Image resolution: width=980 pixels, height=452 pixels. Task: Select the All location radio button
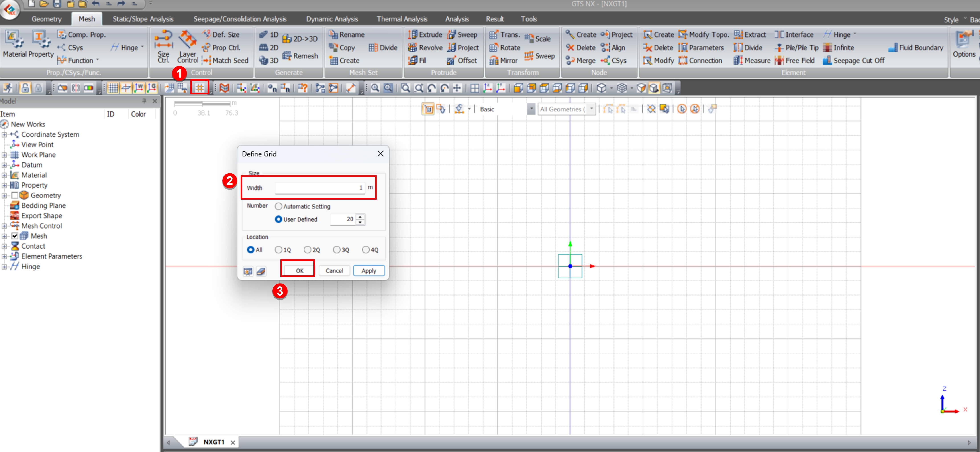pyautogui.click(x=251, y=250)
